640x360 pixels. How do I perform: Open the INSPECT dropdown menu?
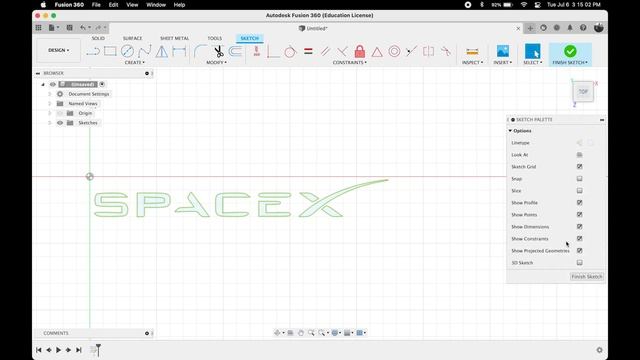coord(472,62)
